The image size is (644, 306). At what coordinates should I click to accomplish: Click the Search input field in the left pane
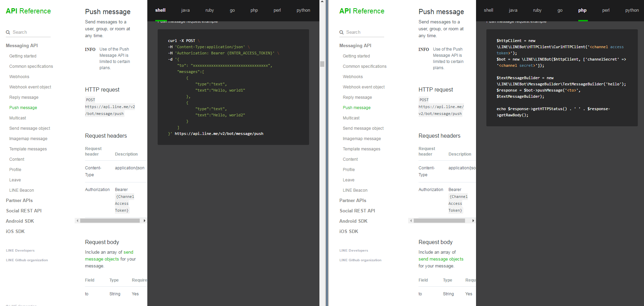pos(31,32)
